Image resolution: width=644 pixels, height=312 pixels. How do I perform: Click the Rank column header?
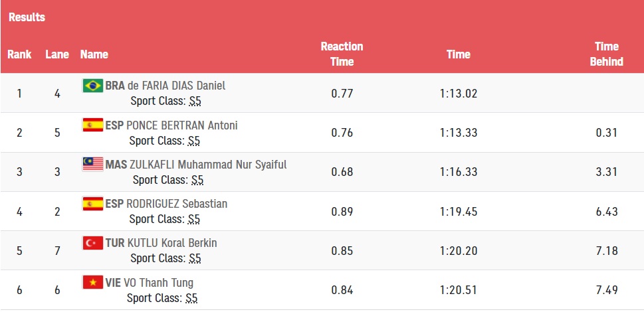[x=19, y=54]
